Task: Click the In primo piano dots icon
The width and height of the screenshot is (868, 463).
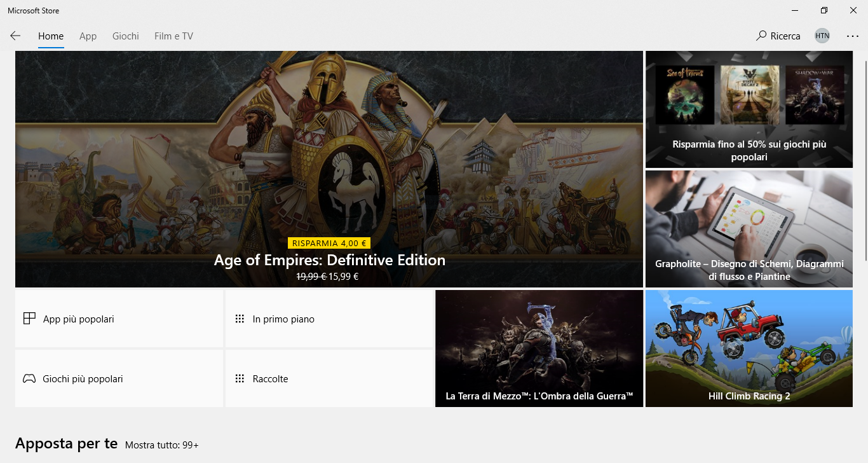Action: pos(240,319)
